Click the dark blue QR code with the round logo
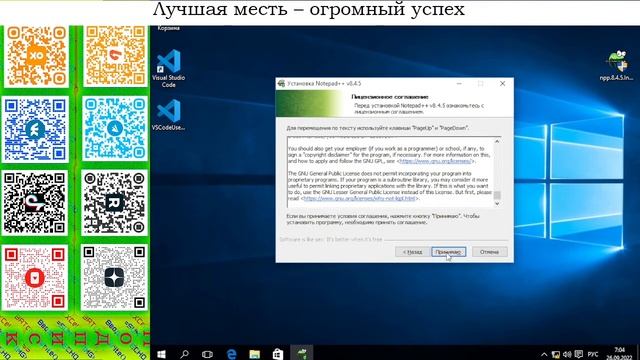Image resolution: width=640 pixels, height=360 pixels. click(35, 129)
